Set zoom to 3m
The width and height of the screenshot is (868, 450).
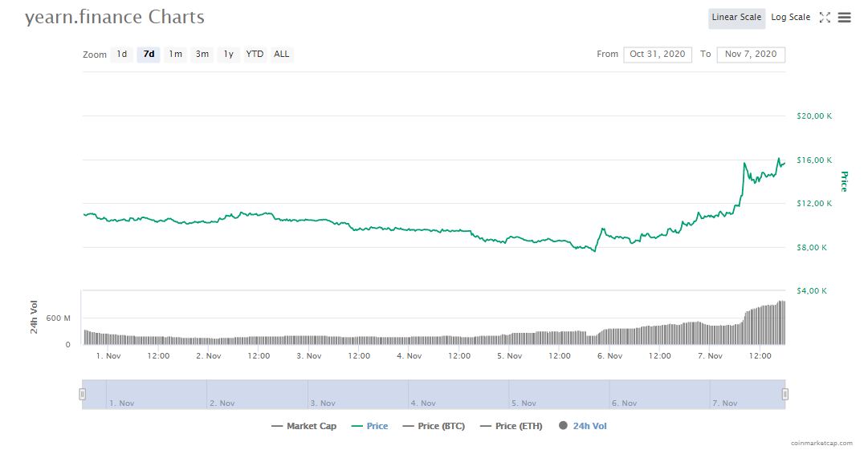(202, 55)
